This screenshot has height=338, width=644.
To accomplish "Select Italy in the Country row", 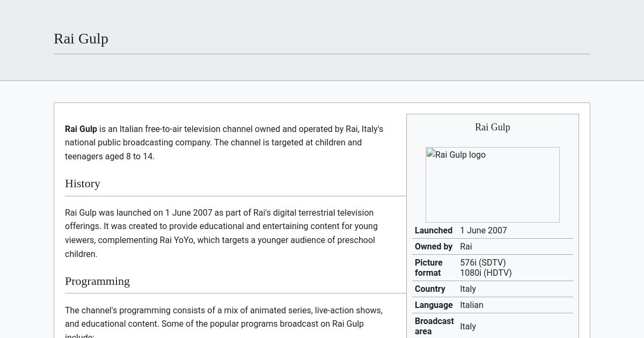I will click(x=468, y=289).
